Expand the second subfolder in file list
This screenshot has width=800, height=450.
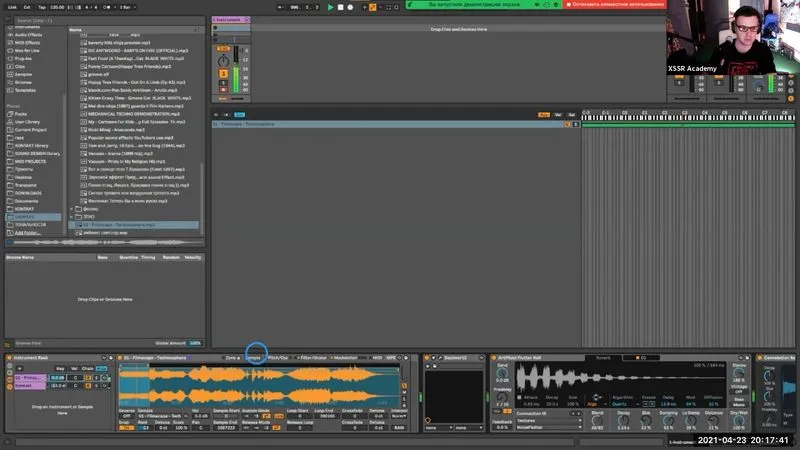(72, 217)
